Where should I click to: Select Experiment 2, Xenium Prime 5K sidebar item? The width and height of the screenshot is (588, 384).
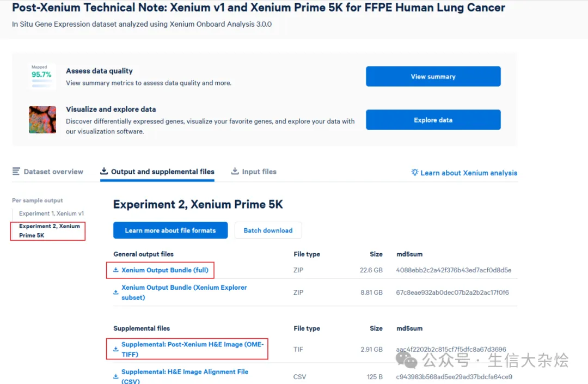coord(49,231)
